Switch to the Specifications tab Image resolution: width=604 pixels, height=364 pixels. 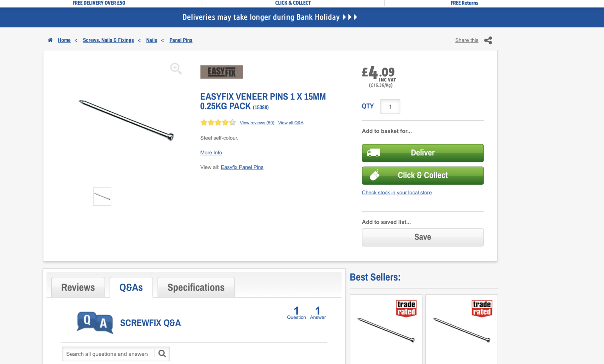[x=196, y=287]
